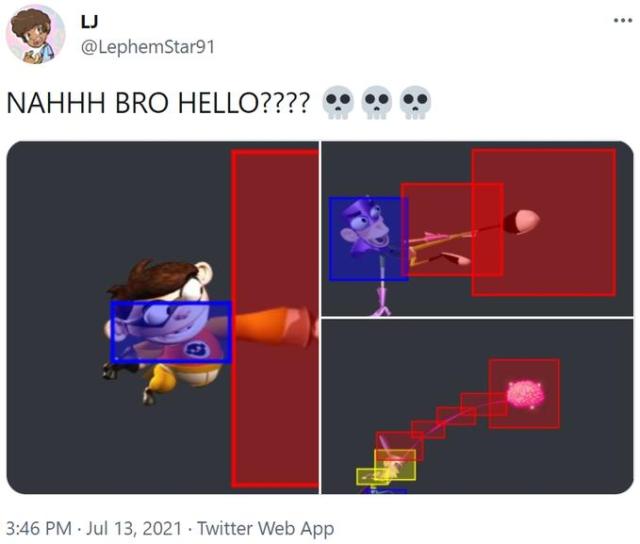Click the Twitter Web App source link

[x=266, y=528]
